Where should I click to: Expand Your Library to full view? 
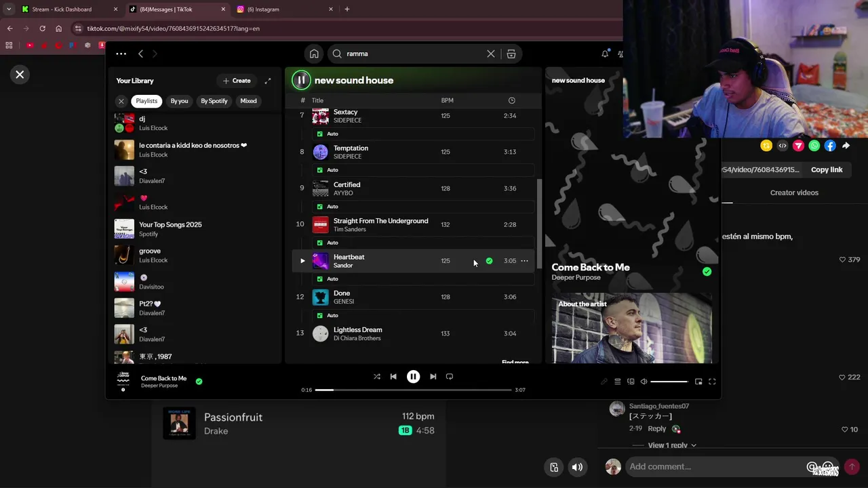tap(268, 81)
